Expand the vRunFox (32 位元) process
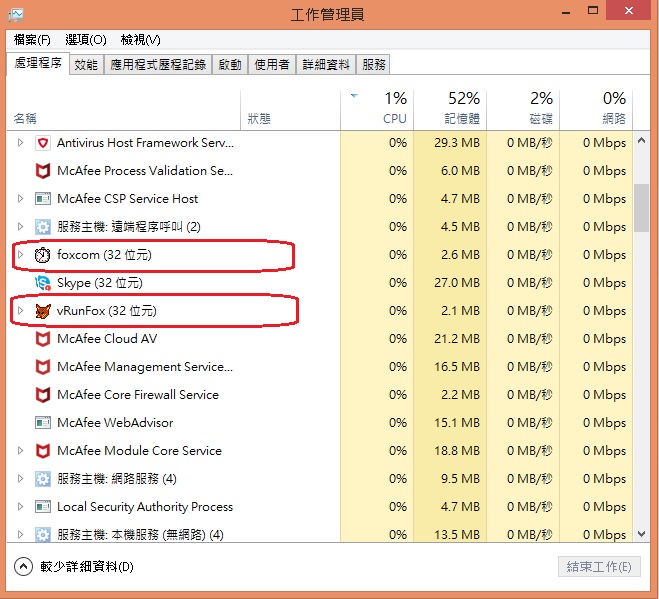659x599 pixels. coord(20,311)
